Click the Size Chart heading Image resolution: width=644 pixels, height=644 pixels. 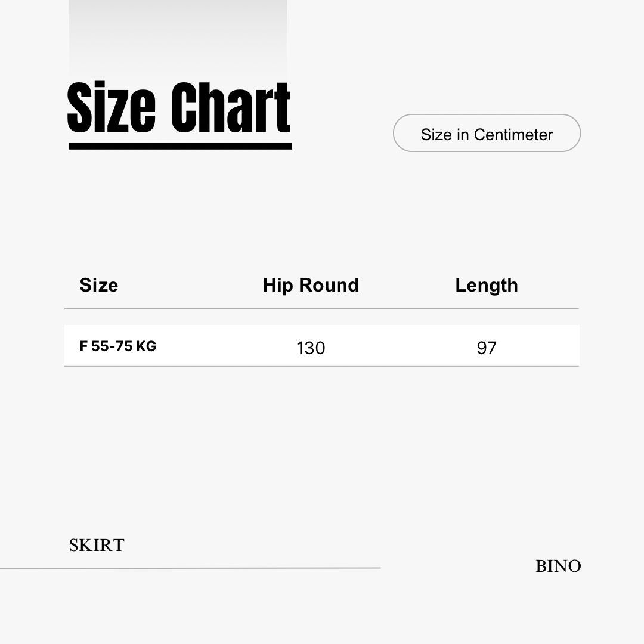179,107
